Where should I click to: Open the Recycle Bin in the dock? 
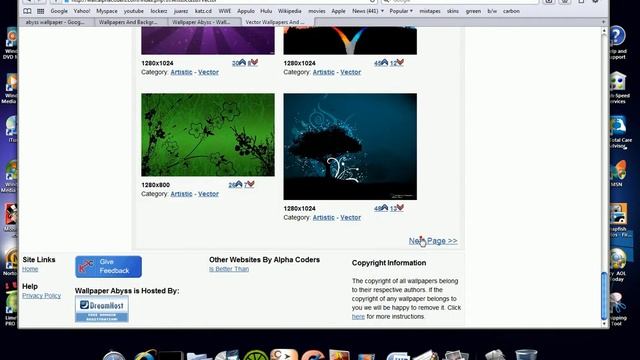525,355
